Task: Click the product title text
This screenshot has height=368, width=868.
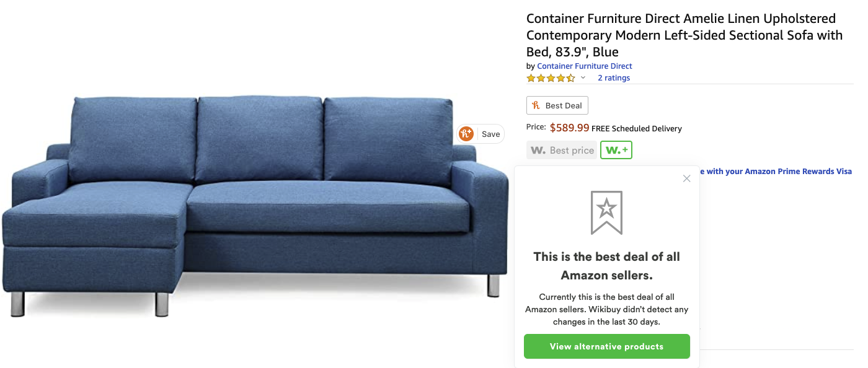Action: 684,35
